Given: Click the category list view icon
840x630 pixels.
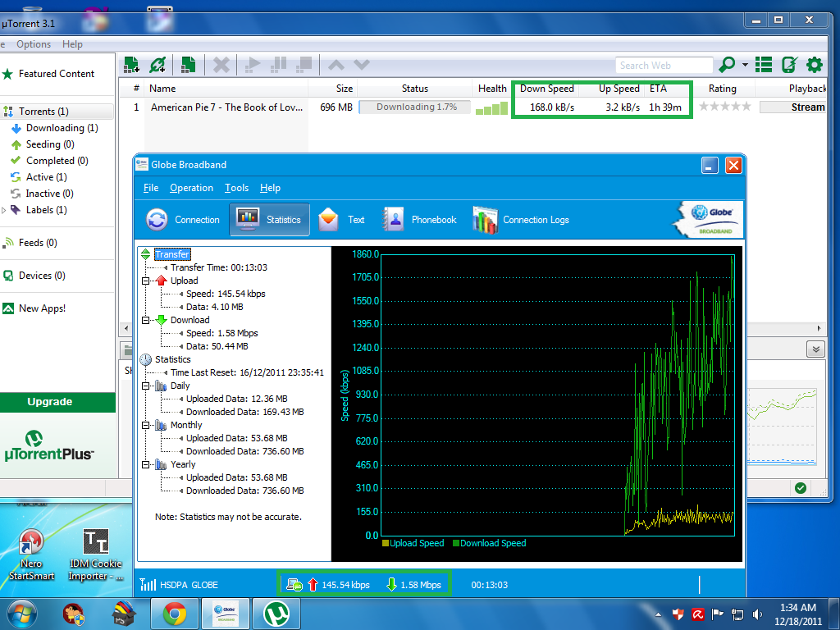Looking at the screenshot, I should click(764, 65).
